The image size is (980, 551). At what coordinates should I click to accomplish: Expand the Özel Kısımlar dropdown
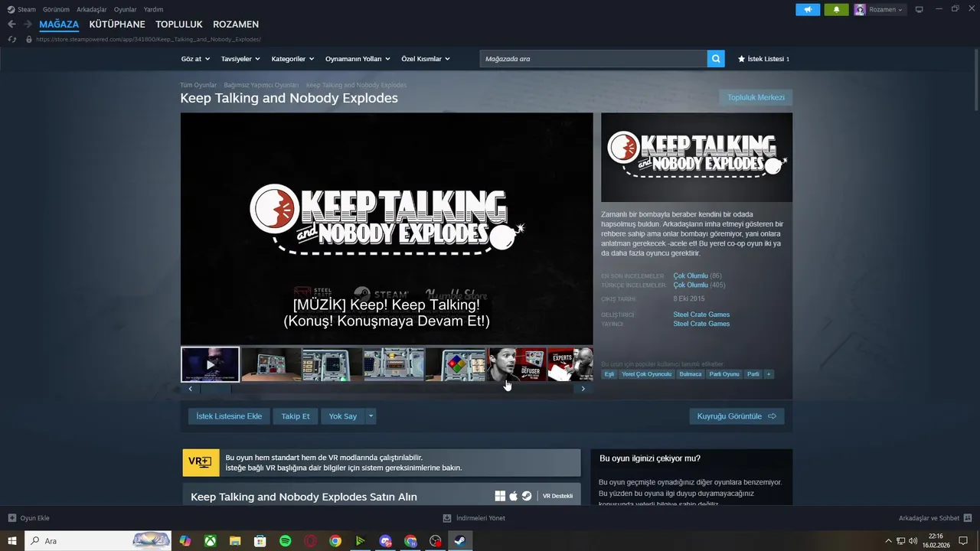click(x=426, y=59)
